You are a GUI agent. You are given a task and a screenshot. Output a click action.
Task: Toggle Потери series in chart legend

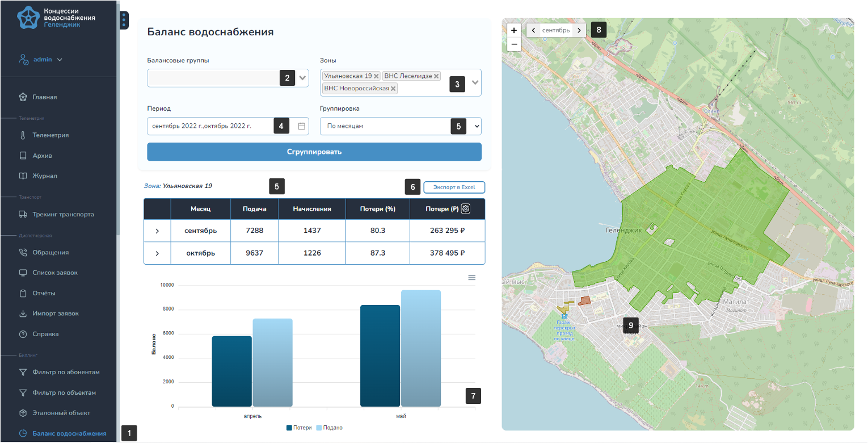(x=300, y=428)
